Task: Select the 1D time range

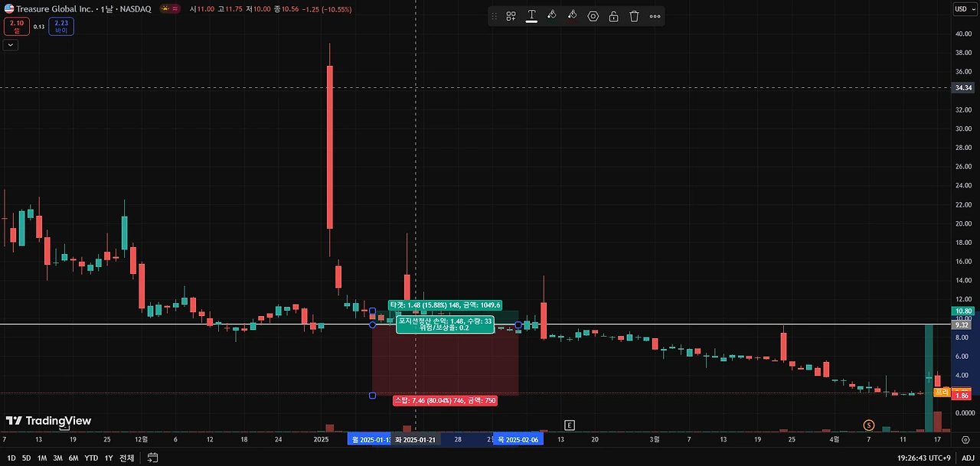Action: pyautogui.click(x=11, y=458)
